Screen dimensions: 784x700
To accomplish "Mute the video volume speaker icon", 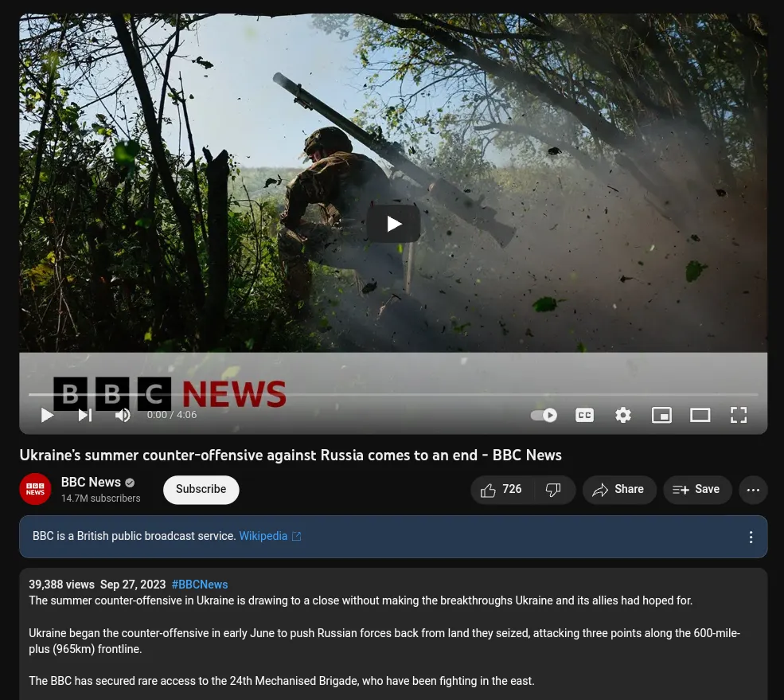I will [123, 415].
